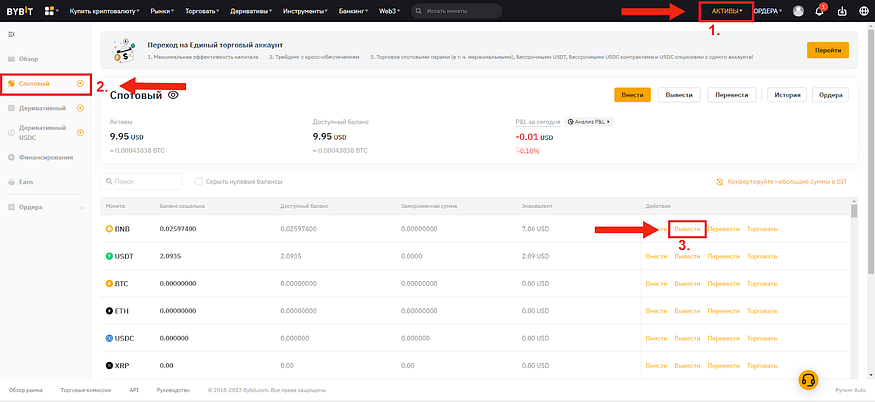Expand Web3 dropdown menu

coord(390,11)
